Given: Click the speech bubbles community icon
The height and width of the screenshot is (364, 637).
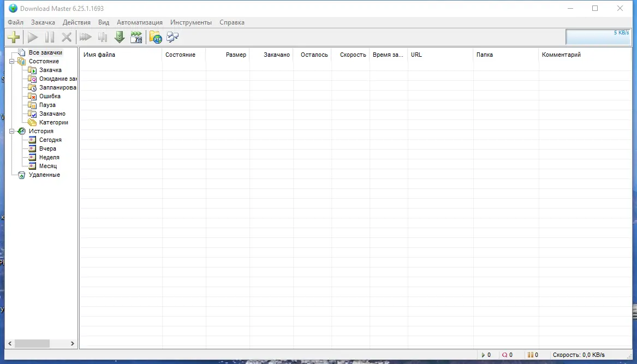Looking at the screenshot, I should point(172,37).
